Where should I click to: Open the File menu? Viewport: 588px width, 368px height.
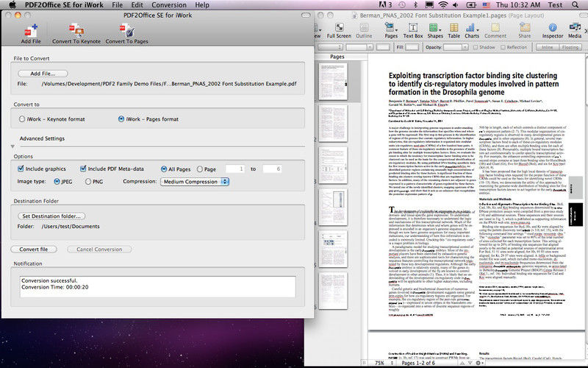[x=118, y=5]
